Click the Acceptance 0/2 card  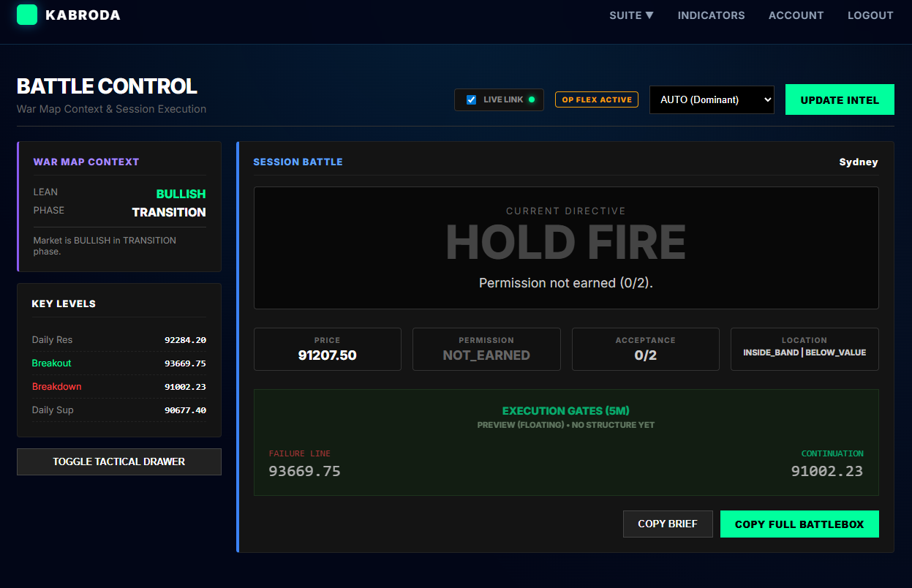click(x=645, y=349)
